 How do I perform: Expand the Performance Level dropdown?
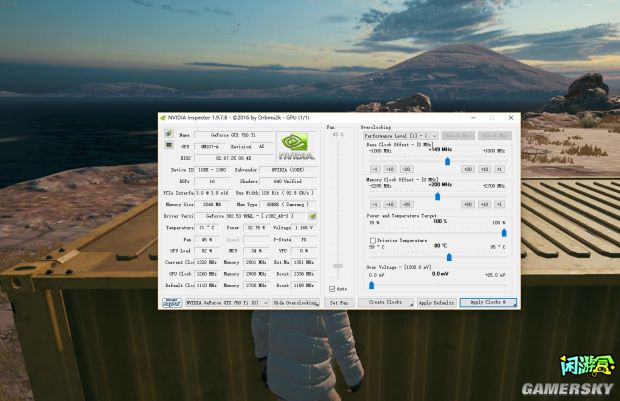[402, 135]
